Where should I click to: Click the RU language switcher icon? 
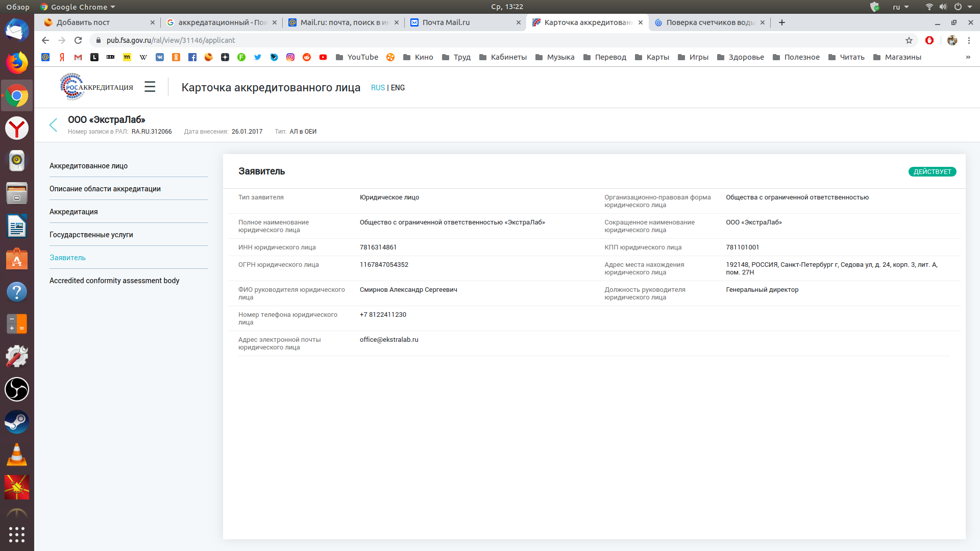tap(377, 87)
